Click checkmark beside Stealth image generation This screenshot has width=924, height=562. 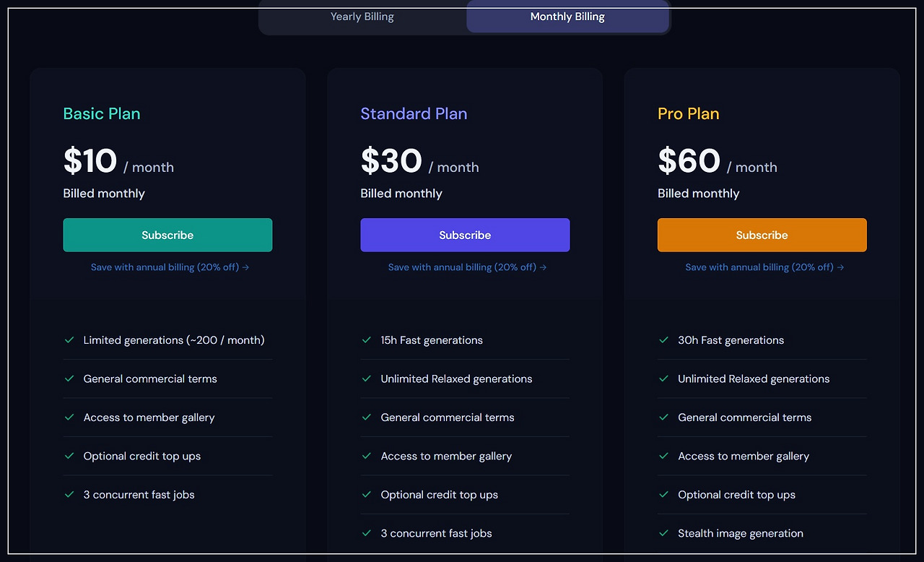[x=663, y=533]
